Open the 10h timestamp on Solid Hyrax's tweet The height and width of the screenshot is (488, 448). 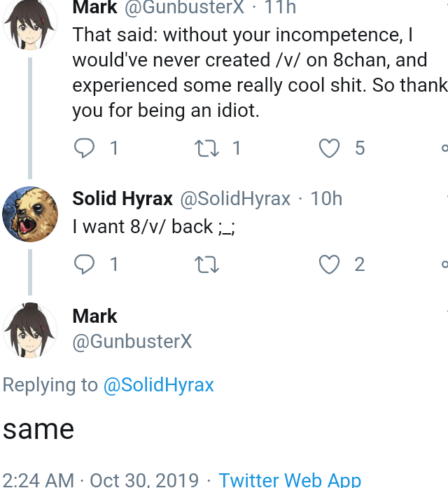click(x=326, y=198)
